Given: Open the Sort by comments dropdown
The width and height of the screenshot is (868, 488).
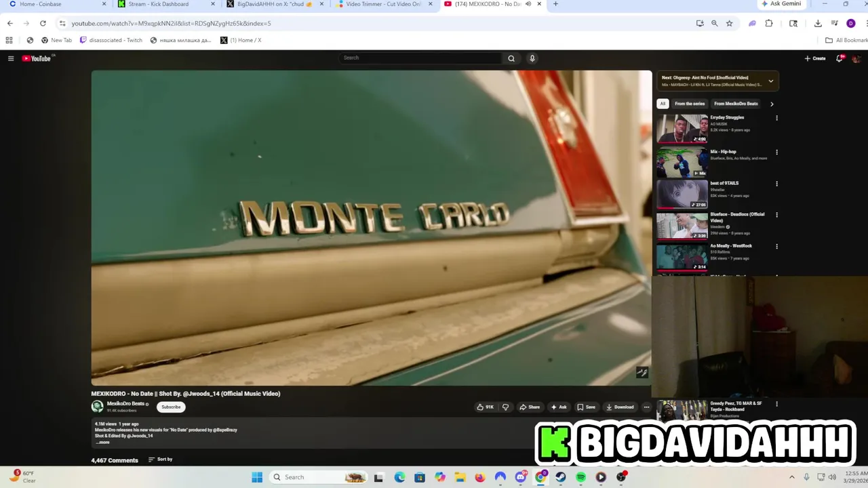Looking at the screenshot, I should pos(161,460).
